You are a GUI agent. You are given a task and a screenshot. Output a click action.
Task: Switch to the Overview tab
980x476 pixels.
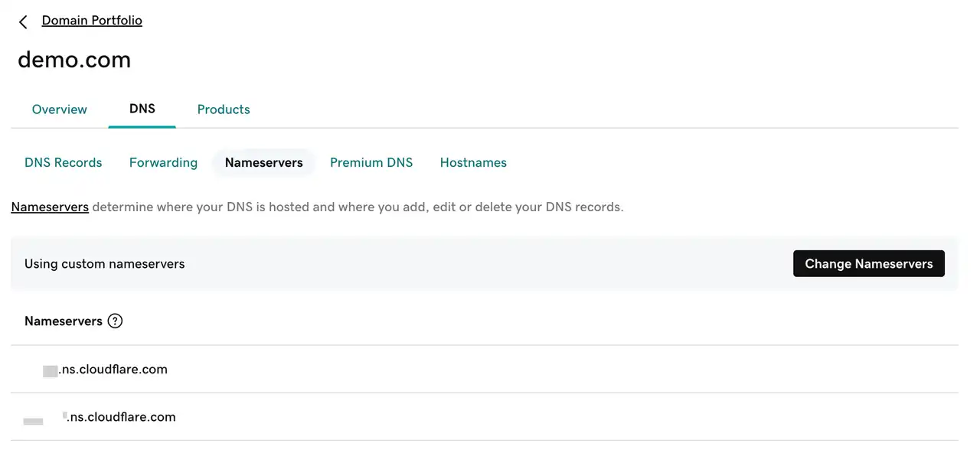point(59,109)
